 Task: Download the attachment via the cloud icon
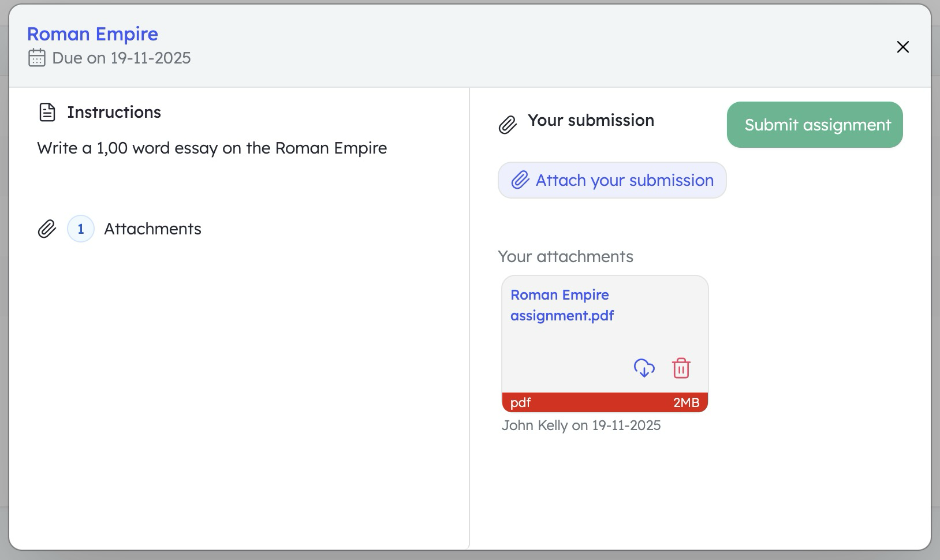click(644, 368)
